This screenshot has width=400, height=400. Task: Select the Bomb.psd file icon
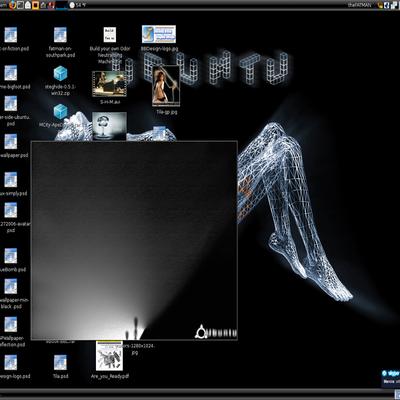(x=11, y=256)
